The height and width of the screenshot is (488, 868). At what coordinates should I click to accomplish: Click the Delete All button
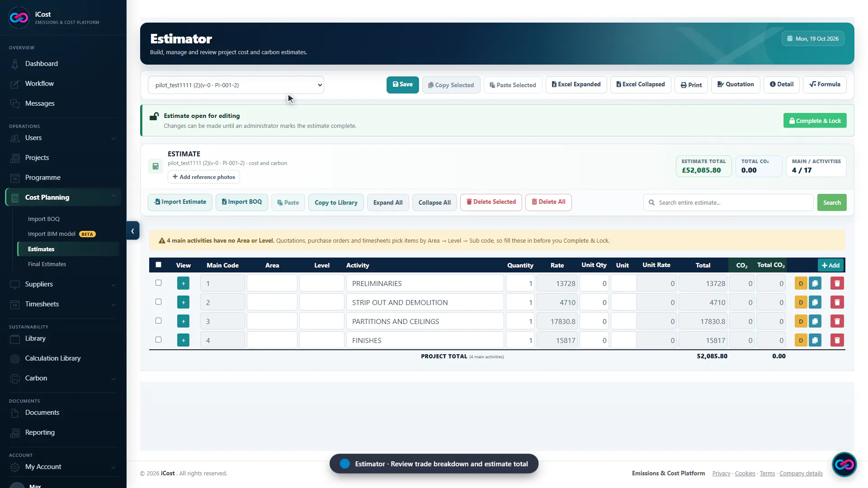tap(548, 202)
